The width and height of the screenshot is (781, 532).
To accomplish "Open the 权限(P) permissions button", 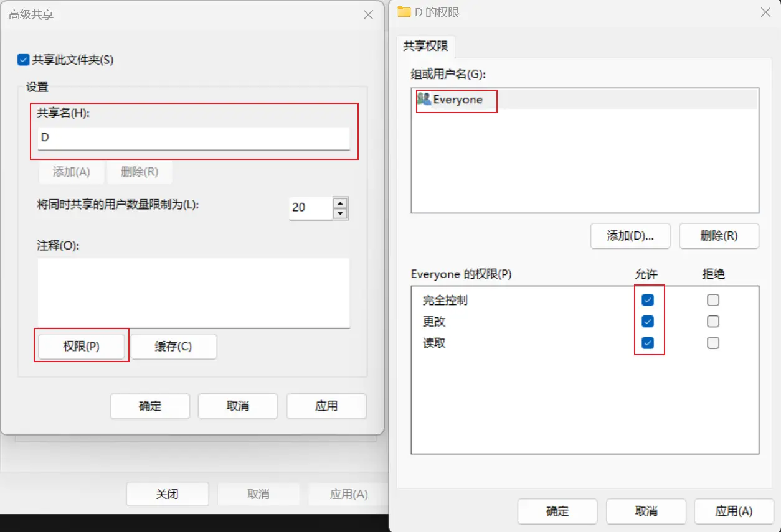I will pos(81,347).
